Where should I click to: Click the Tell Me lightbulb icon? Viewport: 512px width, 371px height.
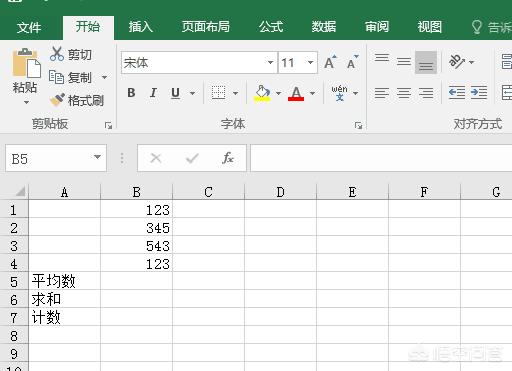click(477, 27)
